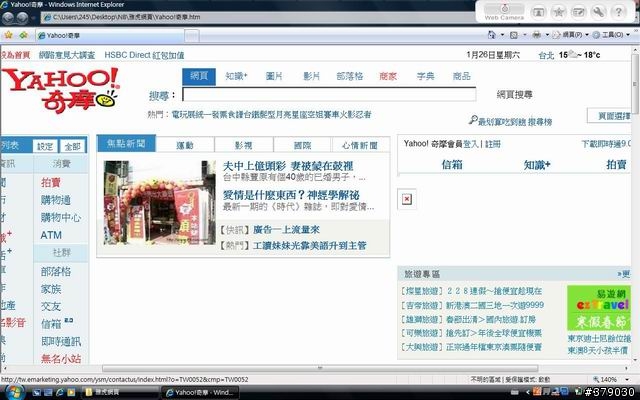
Task: Expand the Feeds button dropdown arrow
Action: pyautogui.click(x=525, y=35)
